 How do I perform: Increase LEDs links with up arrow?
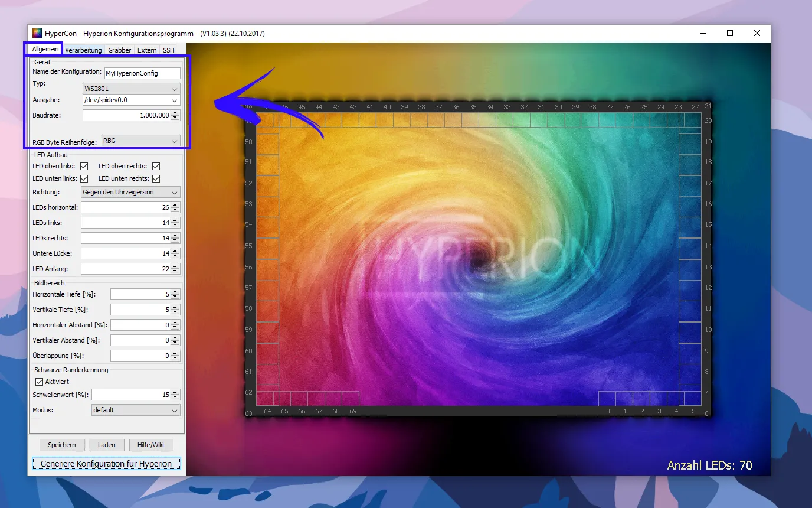(175, 220)
